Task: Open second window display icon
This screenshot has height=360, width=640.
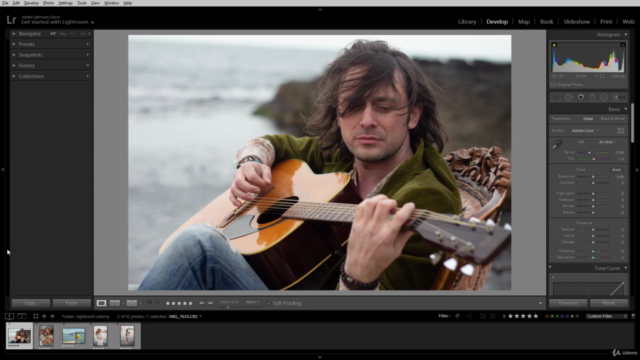Action: [x=22, y=316]
